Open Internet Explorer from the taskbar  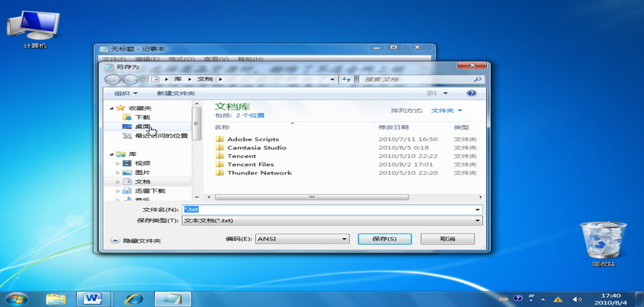(x=134, y=298)
